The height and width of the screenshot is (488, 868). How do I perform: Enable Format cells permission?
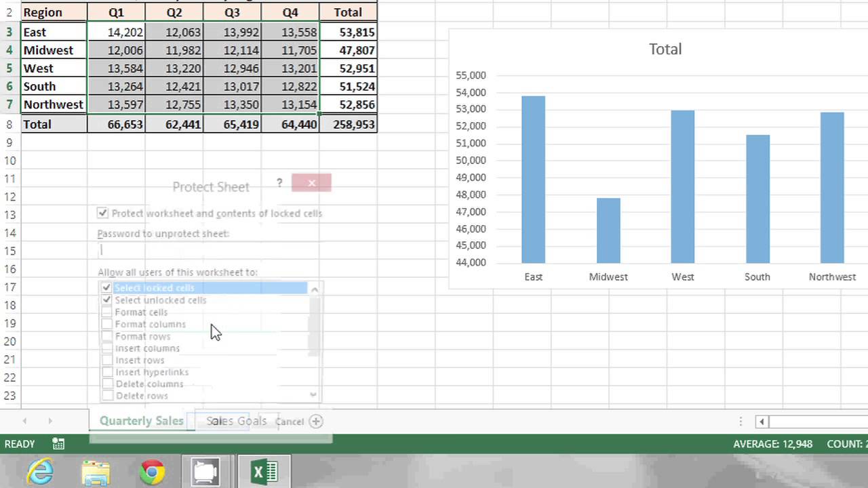106,312
